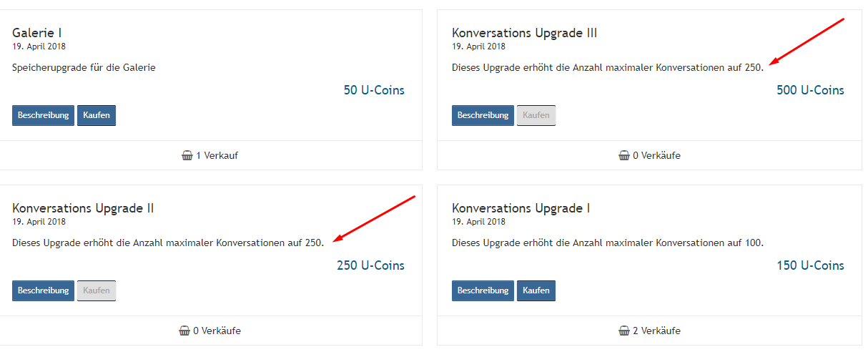Click the basket icon in the Galerie I card

(x=187, y=155)
